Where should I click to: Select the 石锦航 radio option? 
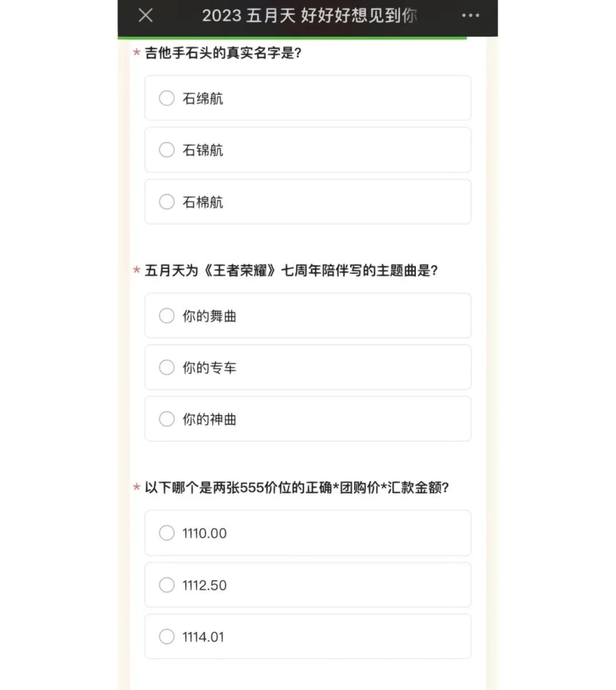click(167, 150)
